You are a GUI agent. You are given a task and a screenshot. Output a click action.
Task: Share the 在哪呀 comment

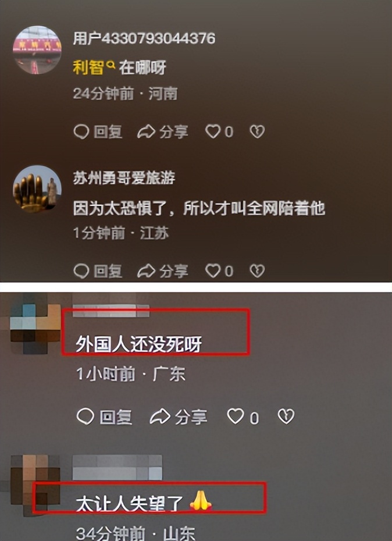[x=163, y=132]
